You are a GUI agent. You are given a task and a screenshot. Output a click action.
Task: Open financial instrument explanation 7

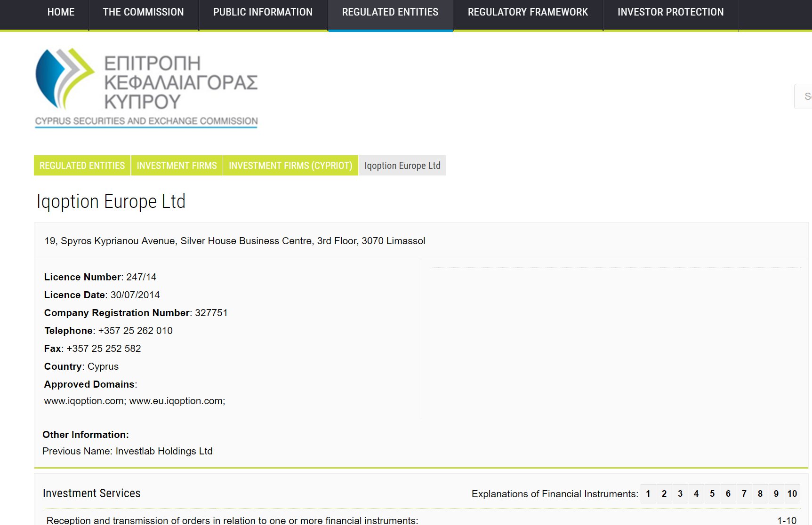(x=744, y=494)
